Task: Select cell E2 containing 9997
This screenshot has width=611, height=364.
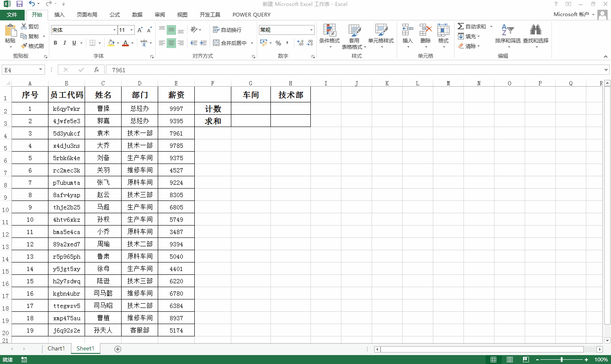Action: tap(176, 109)
